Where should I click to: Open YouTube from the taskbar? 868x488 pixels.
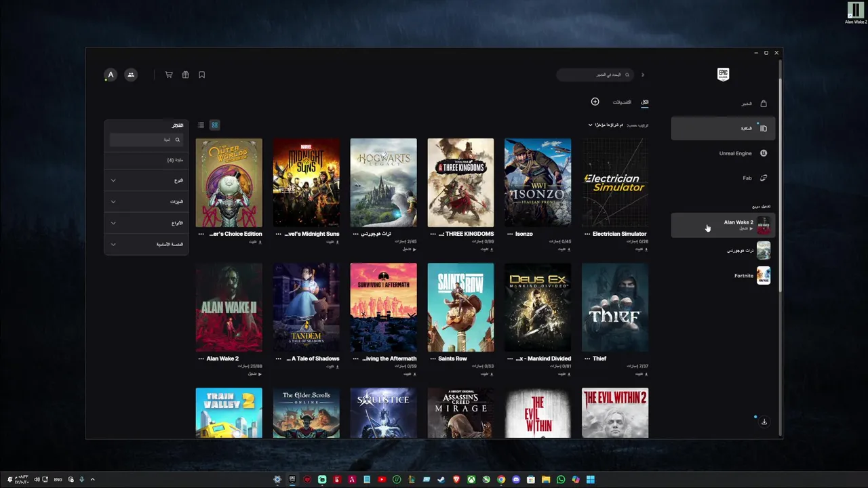click(382, 480)
